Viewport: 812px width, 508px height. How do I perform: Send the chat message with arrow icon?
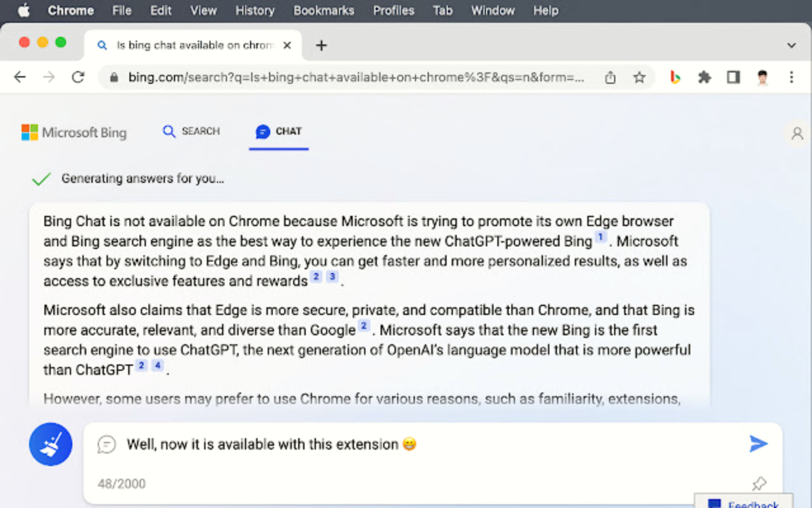point(759,444)
